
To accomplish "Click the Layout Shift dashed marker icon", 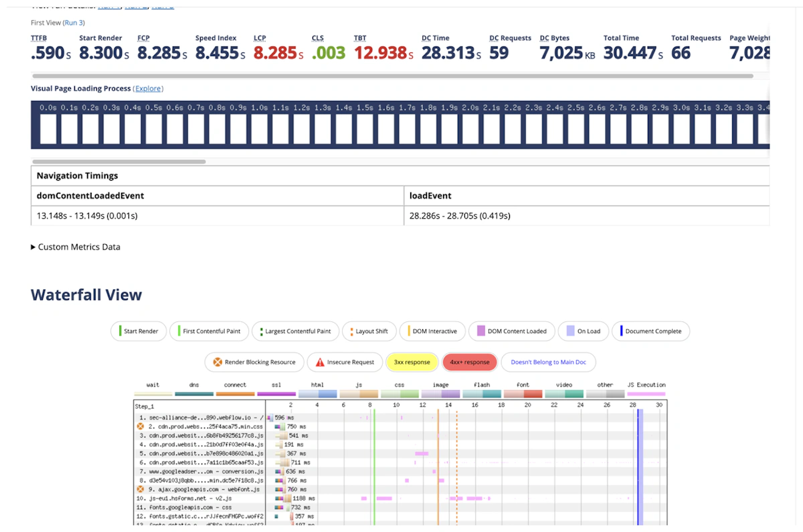I will pos(351,331).
